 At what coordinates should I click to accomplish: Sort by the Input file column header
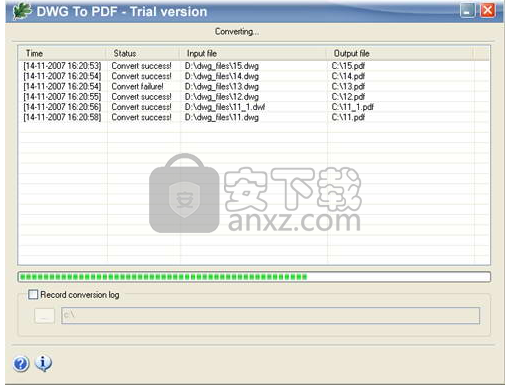click(253, 53)
